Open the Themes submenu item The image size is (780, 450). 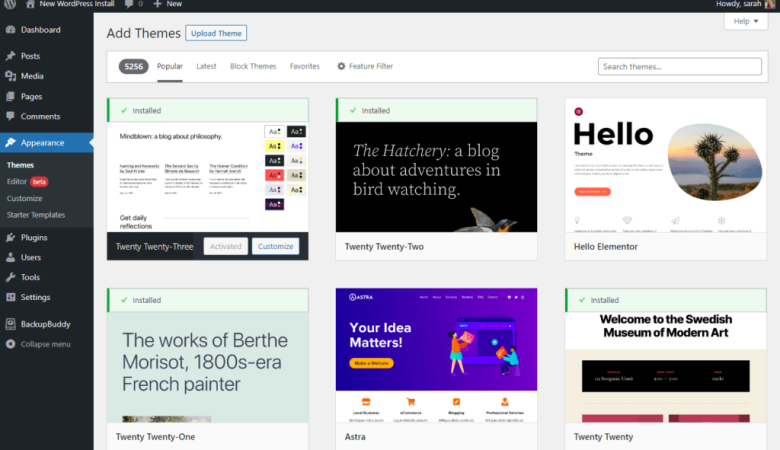pos(20,165)
